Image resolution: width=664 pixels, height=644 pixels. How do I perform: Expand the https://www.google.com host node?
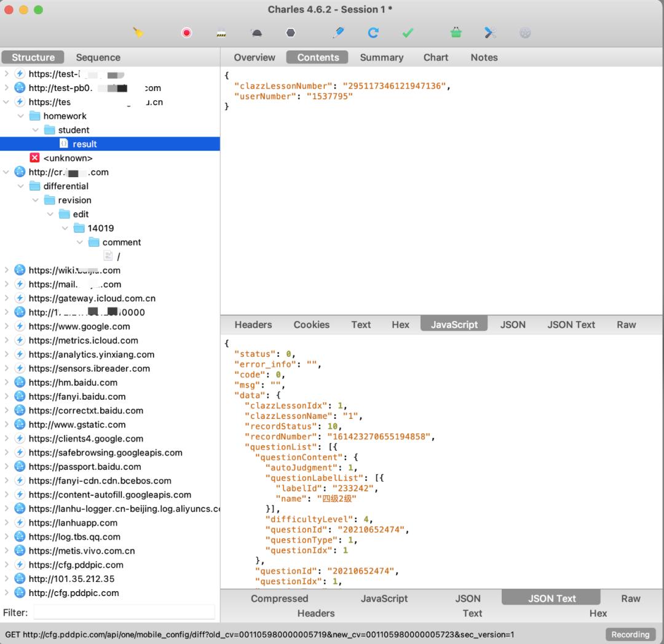click(x=7, y=327)
